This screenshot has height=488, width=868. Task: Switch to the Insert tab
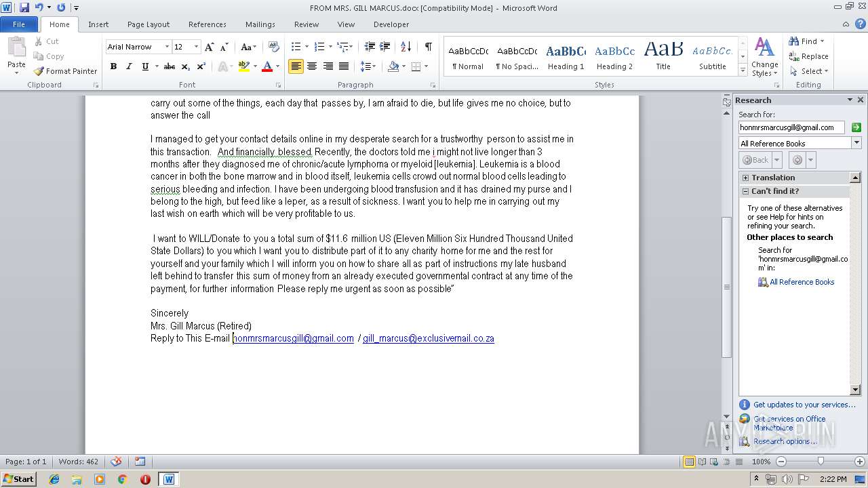[x=98, y=24]
